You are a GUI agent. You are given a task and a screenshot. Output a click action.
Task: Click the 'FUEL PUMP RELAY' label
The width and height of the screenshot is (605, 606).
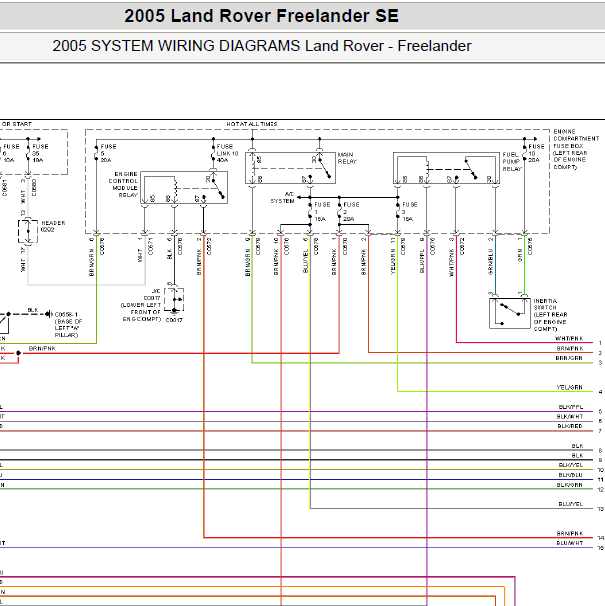pos(512,162)
